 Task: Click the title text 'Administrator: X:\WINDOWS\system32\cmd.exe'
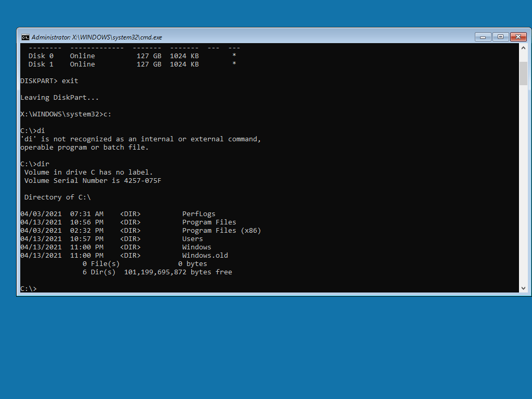pyautogui.click(x=97, y=37)
